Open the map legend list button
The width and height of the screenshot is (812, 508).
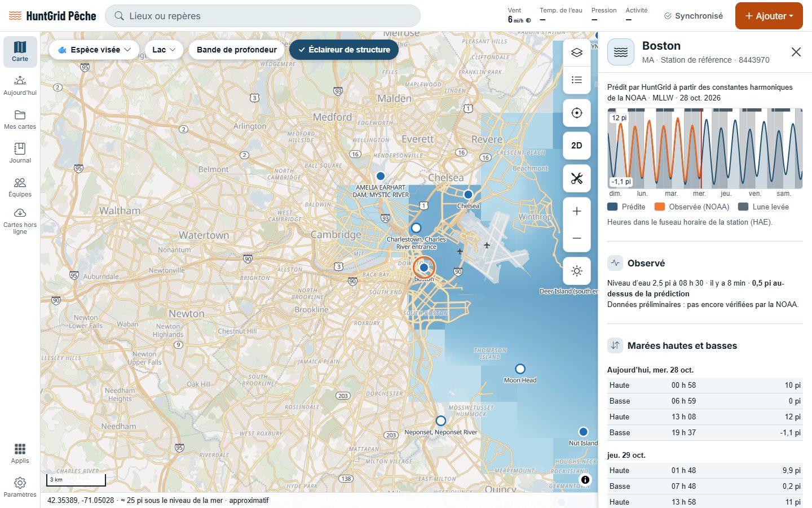576,80
